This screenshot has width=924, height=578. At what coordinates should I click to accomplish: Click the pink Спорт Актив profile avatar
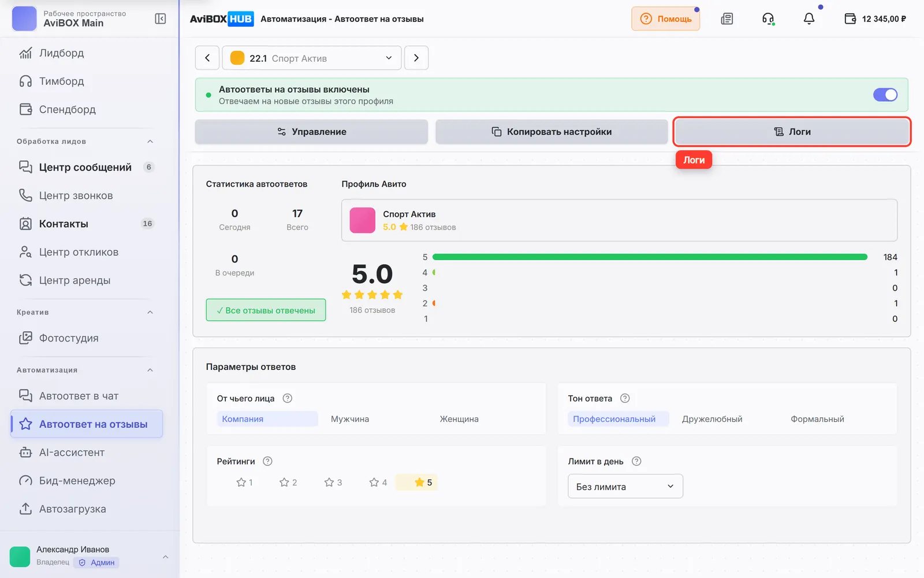click(x=363, y=220)
